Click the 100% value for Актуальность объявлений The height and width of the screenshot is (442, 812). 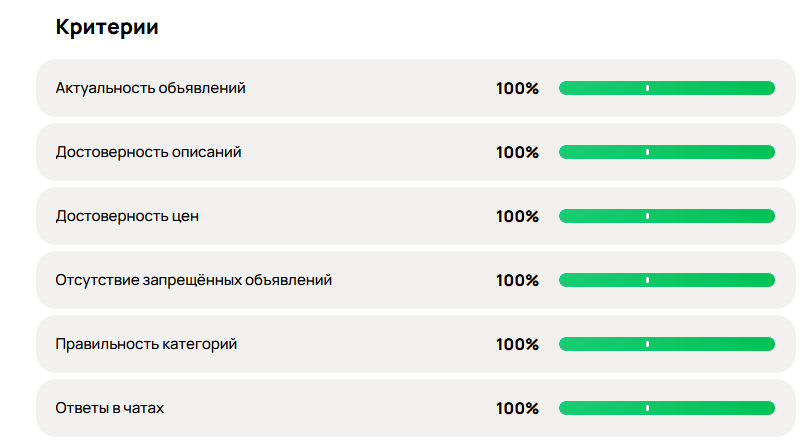[517, 88]
